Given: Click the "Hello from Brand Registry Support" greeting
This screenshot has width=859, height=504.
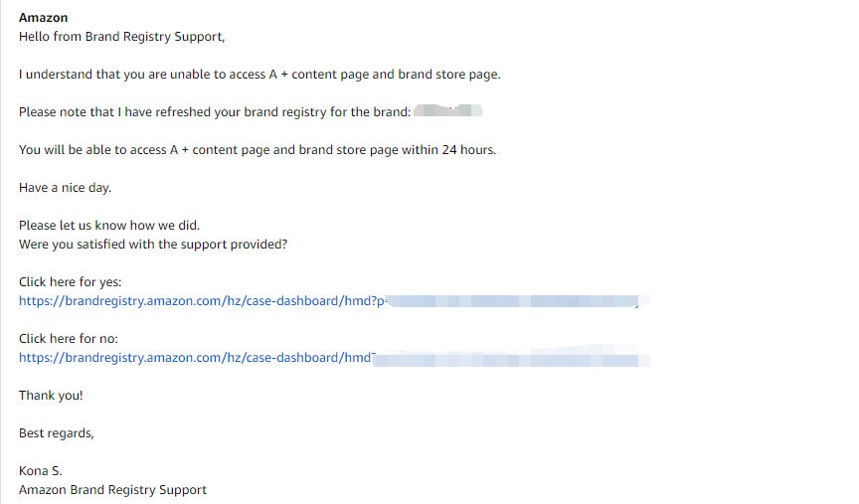Looking at the screenshot, I should [x=121, y=37].
